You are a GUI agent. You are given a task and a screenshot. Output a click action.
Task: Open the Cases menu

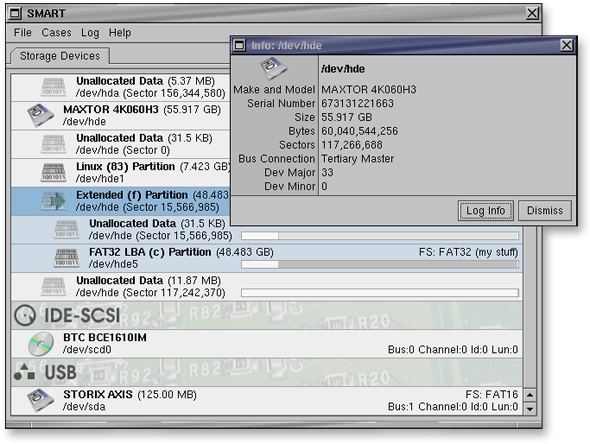pos(56,33)
